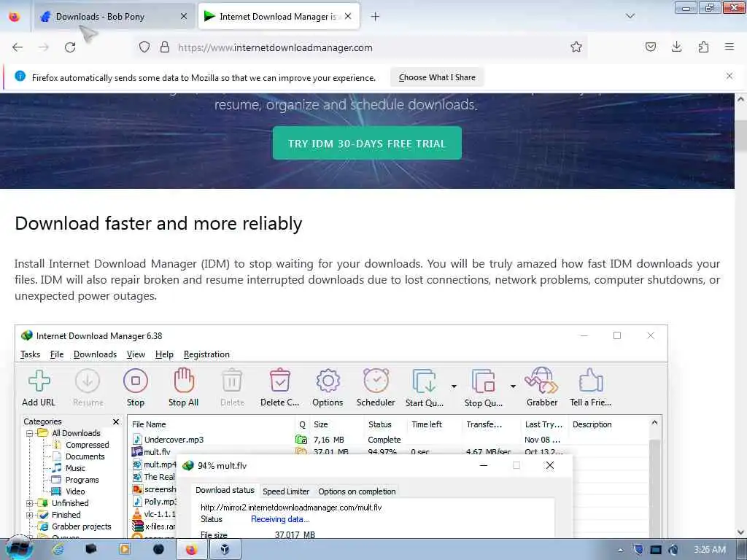Expand the list all tabs chevron
Image resolution: width=747 pixels, height=560 pixels.
pyautogui.click(x=630, y=16)
